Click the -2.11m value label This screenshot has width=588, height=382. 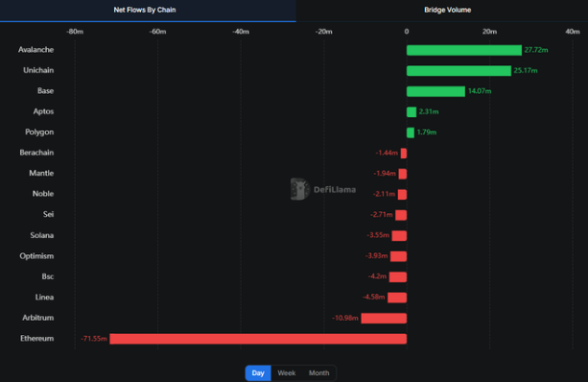pyautogui.click(x=384, y=194)
